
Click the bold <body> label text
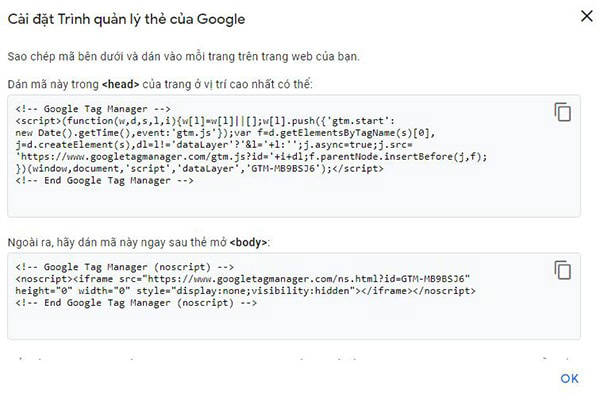[248, 242]
